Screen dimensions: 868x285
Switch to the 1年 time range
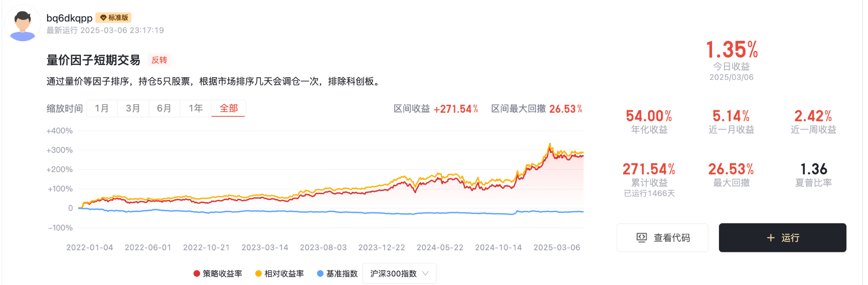[x=196, y=108]
